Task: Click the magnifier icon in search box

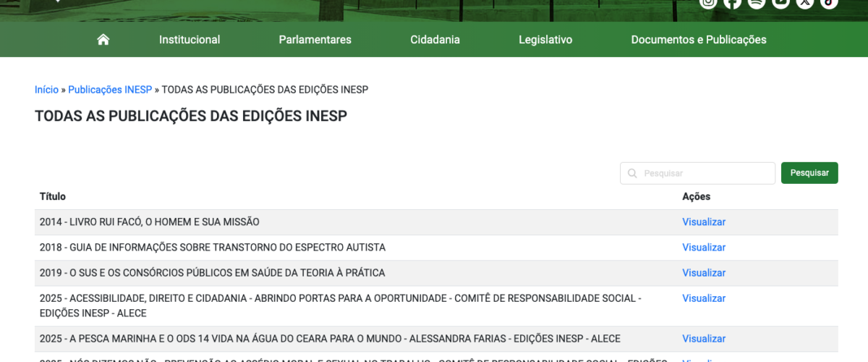Action: tap(632, 173)
